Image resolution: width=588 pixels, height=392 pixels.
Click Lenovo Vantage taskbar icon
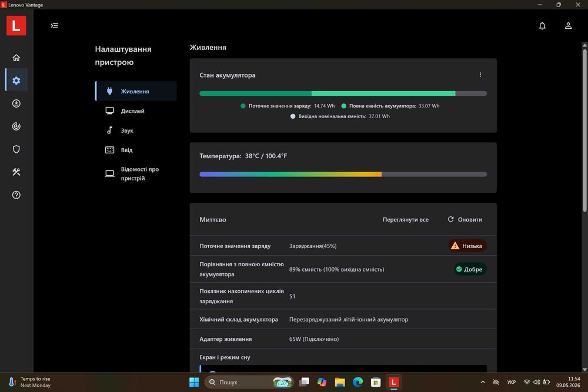tap(393, 382)
